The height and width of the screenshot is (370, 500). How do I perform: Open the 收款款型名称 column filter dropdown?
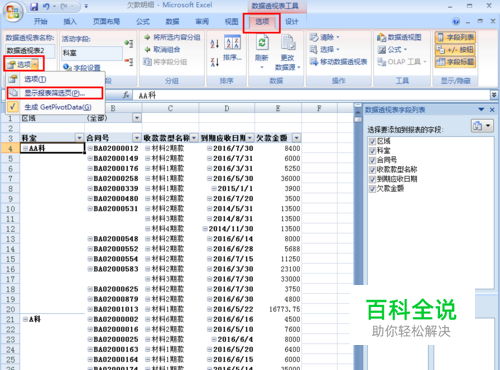point(194,138)
